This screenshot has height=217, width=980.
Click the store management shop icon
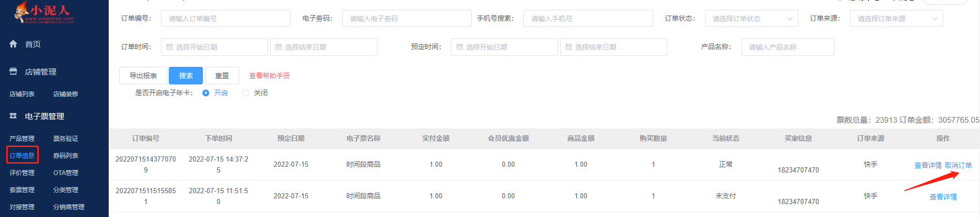pyautogui.click(x=13, y=71)
